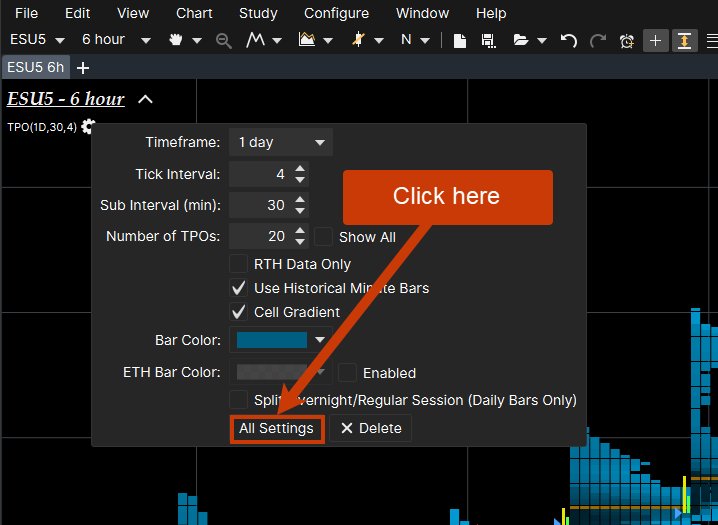Click the Tick Interval value field

point(259,174)
